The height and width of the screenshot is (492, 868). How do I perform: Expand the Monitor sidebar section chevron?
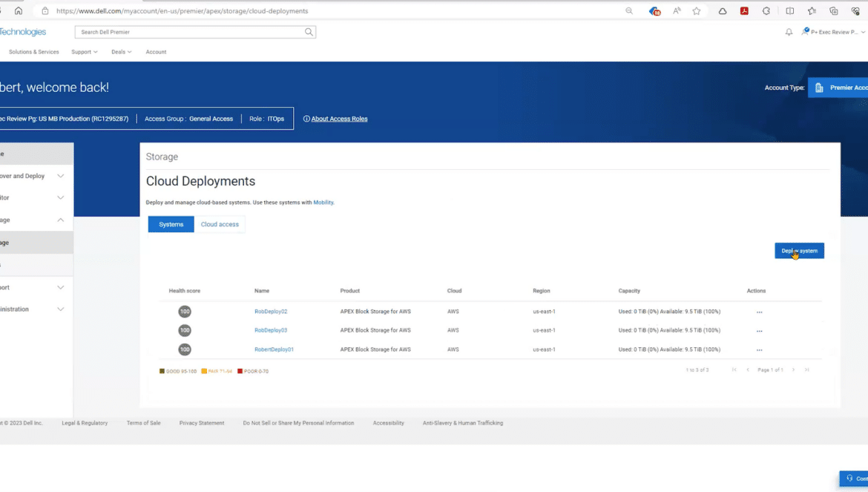tap(60, 197)
